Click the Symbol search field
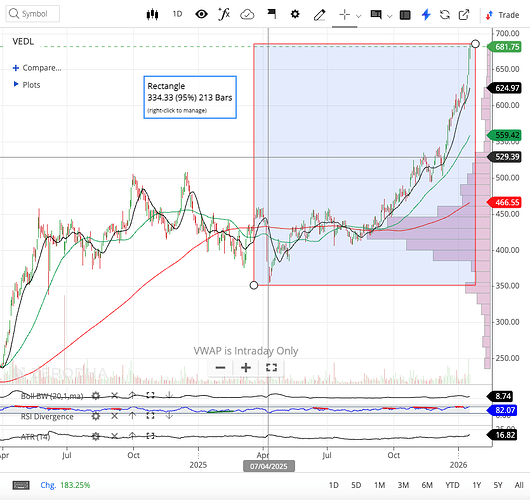 (33, 14)
